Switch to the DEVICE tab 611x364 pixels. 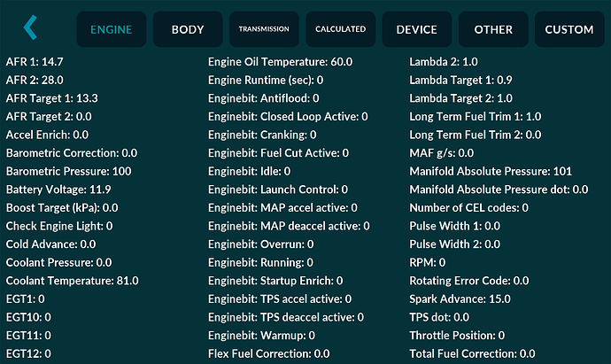(x=417, y=29)
